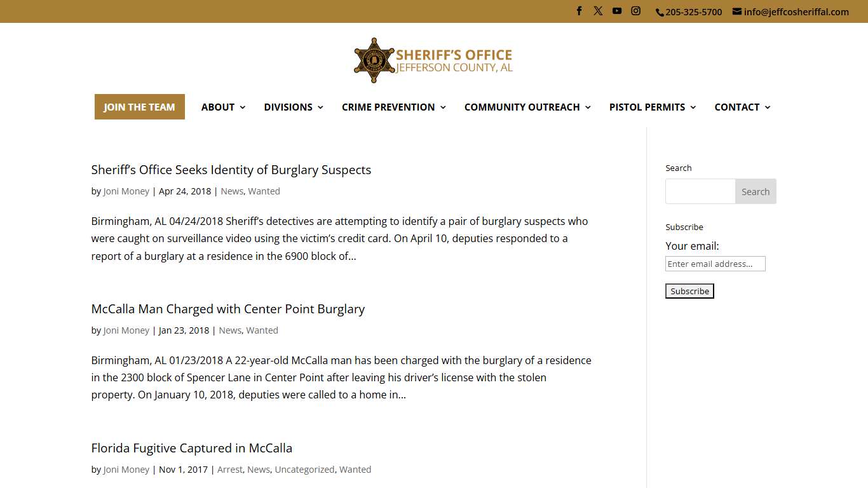The image size is (868, 488).
Task: Click the phone icon next to 205-325-5700
Action: pos(659,11)
